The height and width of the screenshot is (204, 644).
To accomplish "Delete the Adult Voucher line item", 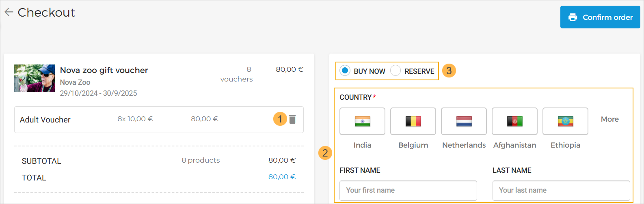I will pyautogui.click(x=292, y=119).
